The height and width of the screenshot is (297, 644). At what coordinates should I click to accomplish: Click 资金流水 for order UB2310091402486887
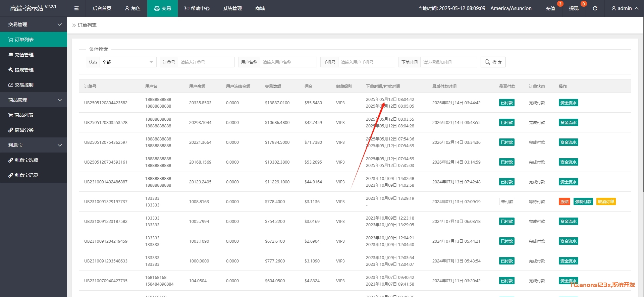coord(568,182)
